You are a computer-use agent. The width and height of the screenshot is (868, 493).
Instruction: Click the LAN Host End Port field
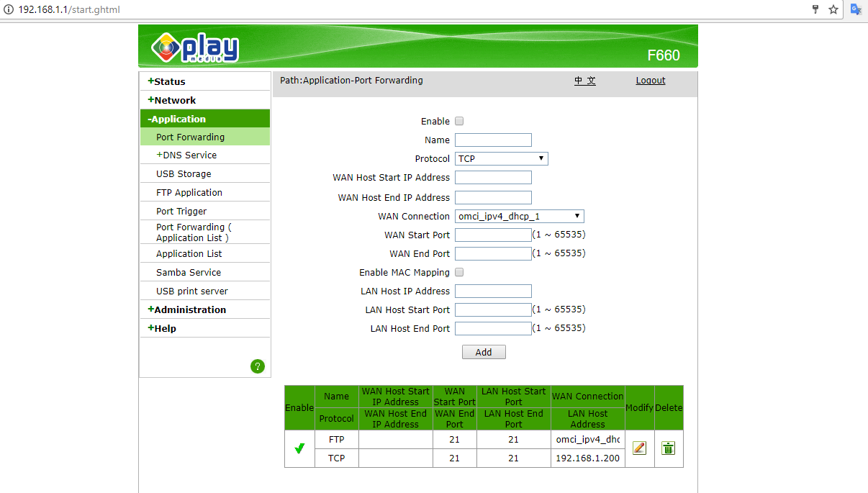coord(493,329)
